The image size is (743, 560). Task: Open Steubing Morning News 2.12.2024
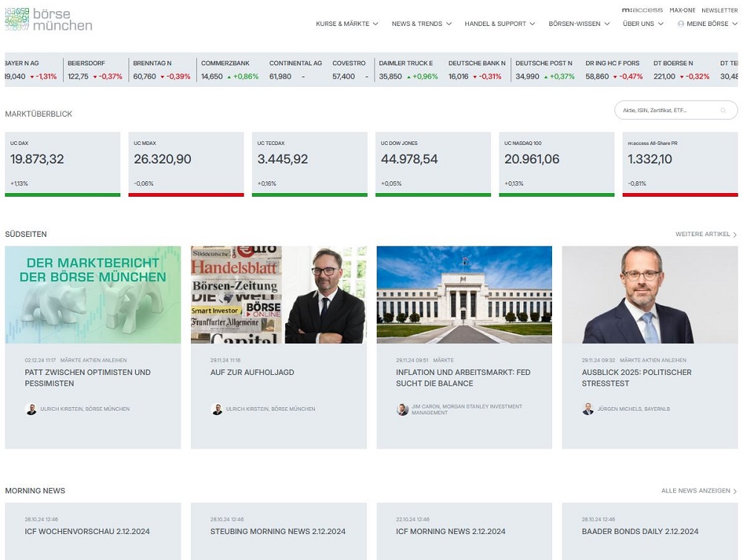click(x=278, y=532)
